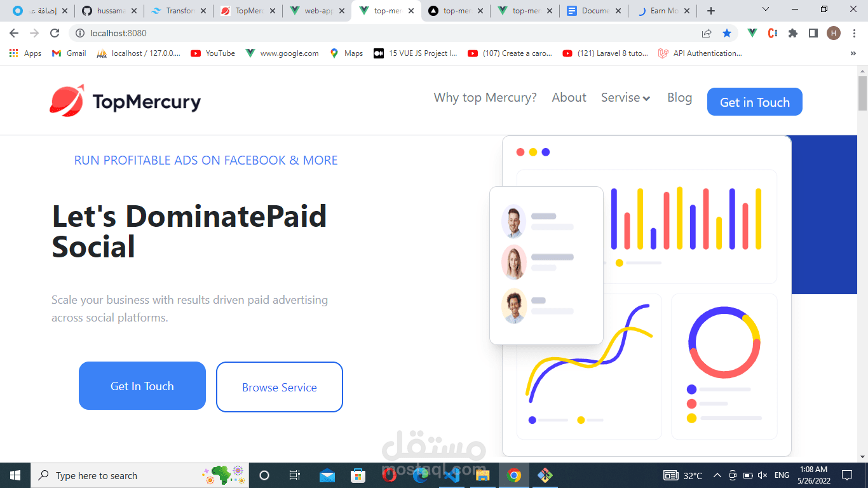Click the page vertical scrollbar thumb

(x=862, y=93)
